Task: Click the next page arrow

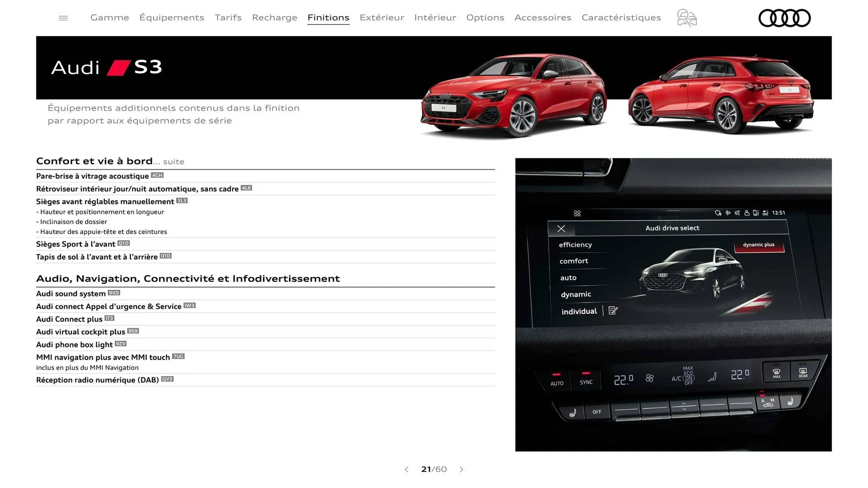Action: (x=462, y=469)
